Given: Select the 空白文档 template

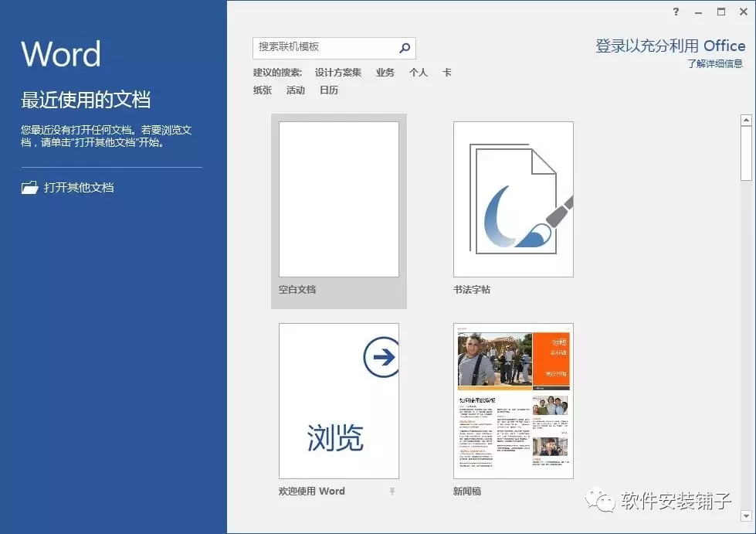Looking at the screenshot, I should pos(338,199).
